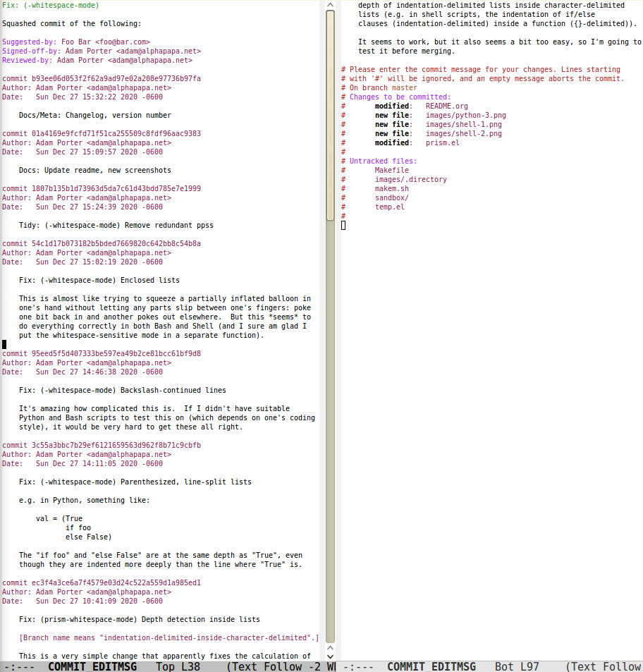This screenshot has height=672, width=643.
Task: Click commit hash 1807b135b1d73963d5da7c61d43bdd785e7e1999
Action: click(116, 188)
